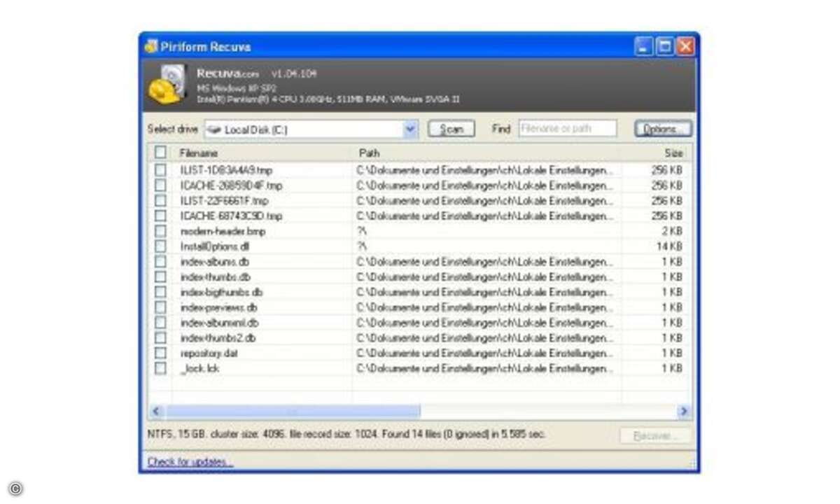Screen dimensions: 840x504
Task: Check the box for index-albumxml.db
Action: click(x=161, y=323)
